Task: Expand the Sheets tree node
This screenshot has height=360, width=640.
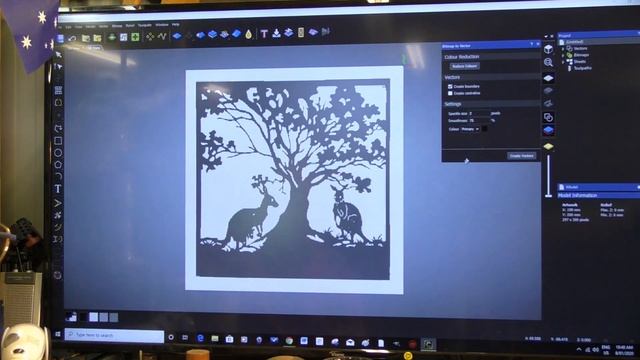Action: click(x=563, y=62)
